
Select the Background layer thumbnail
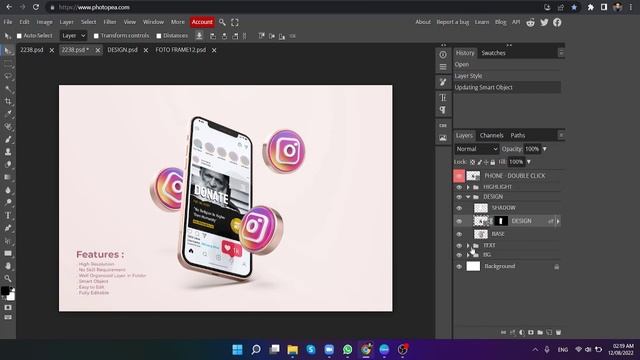(x=473, y=267)
